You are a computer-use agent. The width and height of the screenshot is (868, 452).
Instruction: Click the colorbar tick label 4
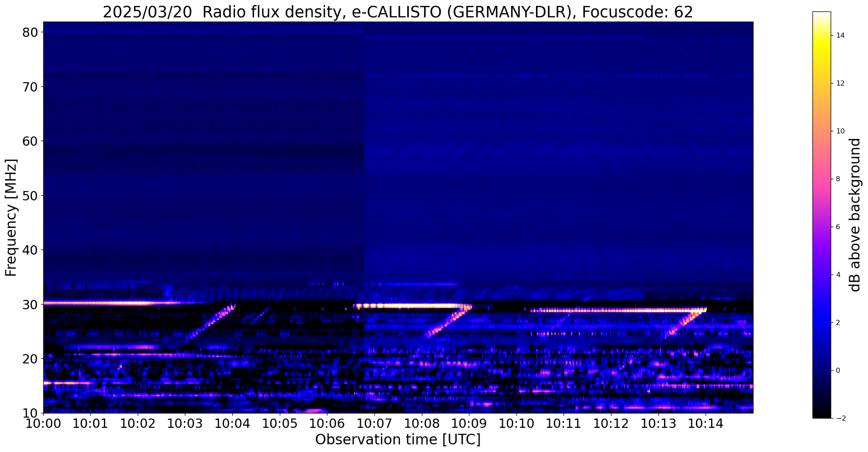(x=838, y=275)
